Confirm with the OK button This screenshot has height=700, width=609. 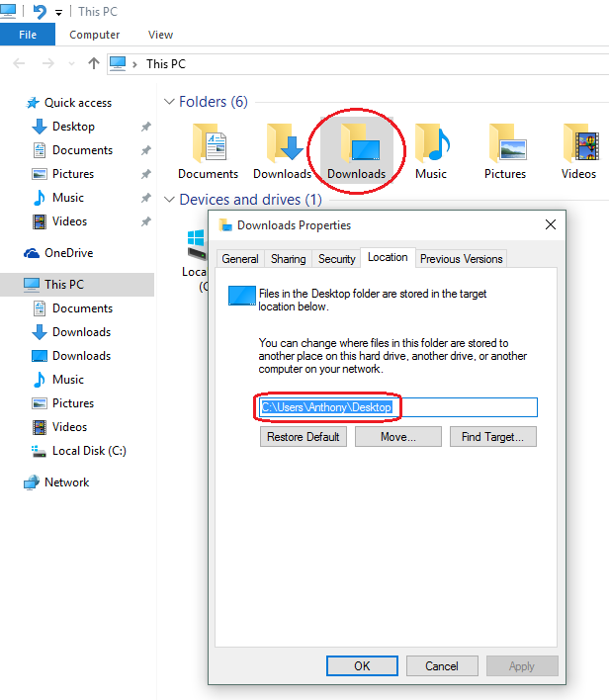(x=362, y=666)
